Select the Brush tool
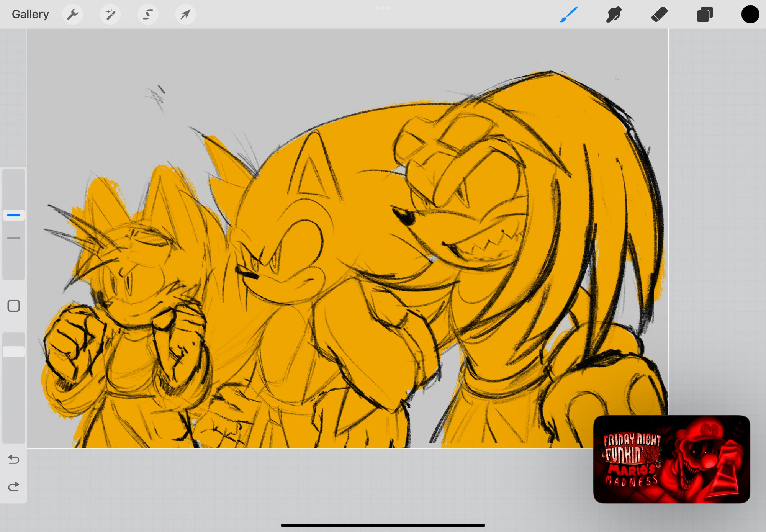The width and height of the screenshot is (766, 532). [x=568, y=15]
